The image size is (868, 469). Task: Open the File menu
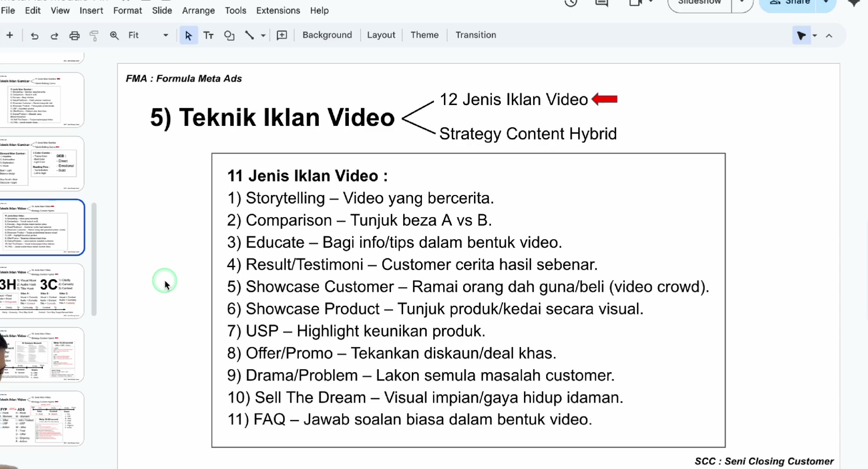(x=8, y=10)
